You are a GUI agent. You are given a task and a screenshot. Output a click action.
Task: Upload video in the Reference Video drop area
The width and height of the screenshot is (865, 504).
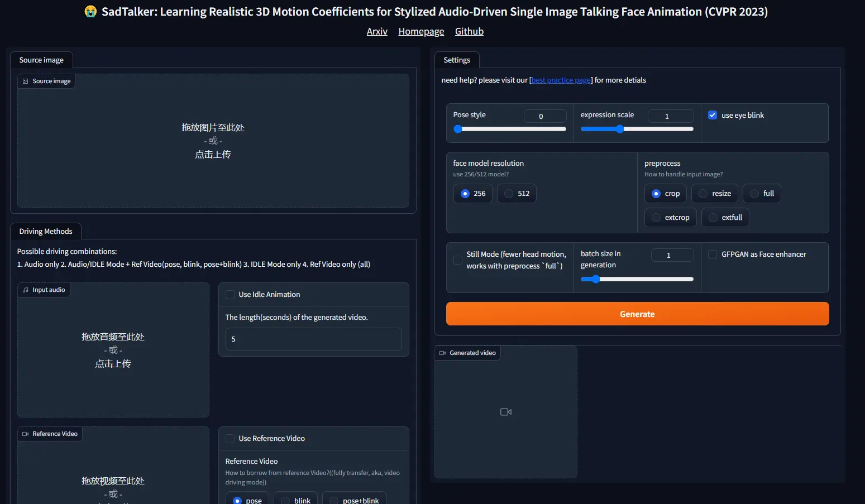[113, 466]
